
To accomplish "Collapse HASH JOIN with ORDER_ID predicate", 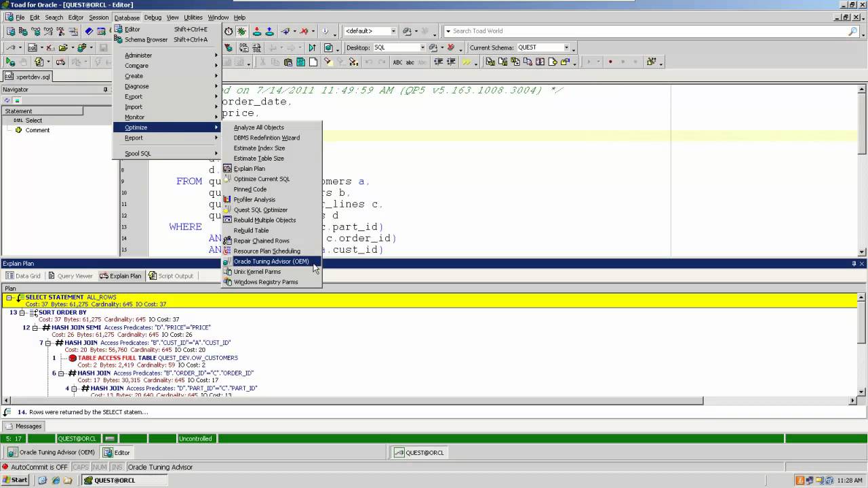I will pyautogui.click(x=61, y=373).
